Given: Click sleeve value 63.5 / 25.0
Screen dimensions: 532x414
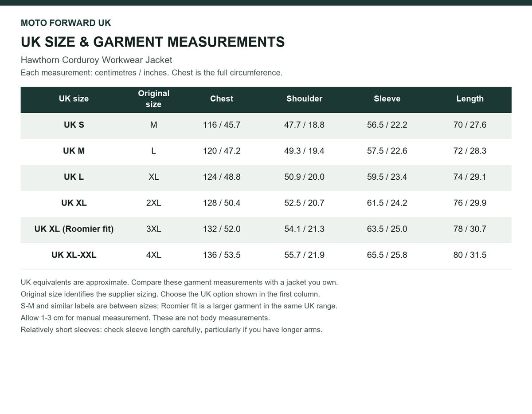Looking at the screenshot, I should coord(387,229).
